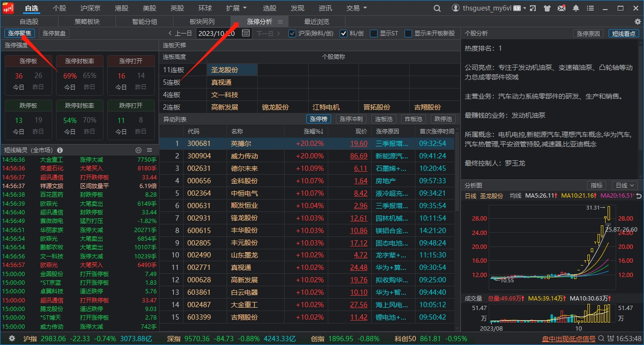Switch to 智能分组 tab
644x345 pixels.
145,22
